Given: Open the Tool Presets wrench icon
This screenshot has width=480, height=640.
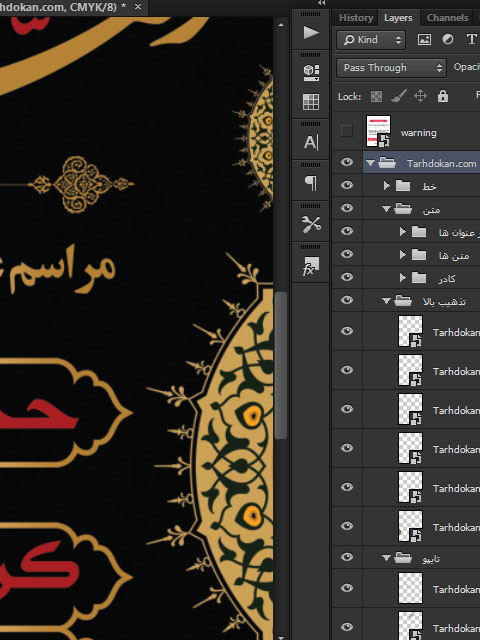Looking at the screenshot, I should pyautogui.click(x=311, y=224).
